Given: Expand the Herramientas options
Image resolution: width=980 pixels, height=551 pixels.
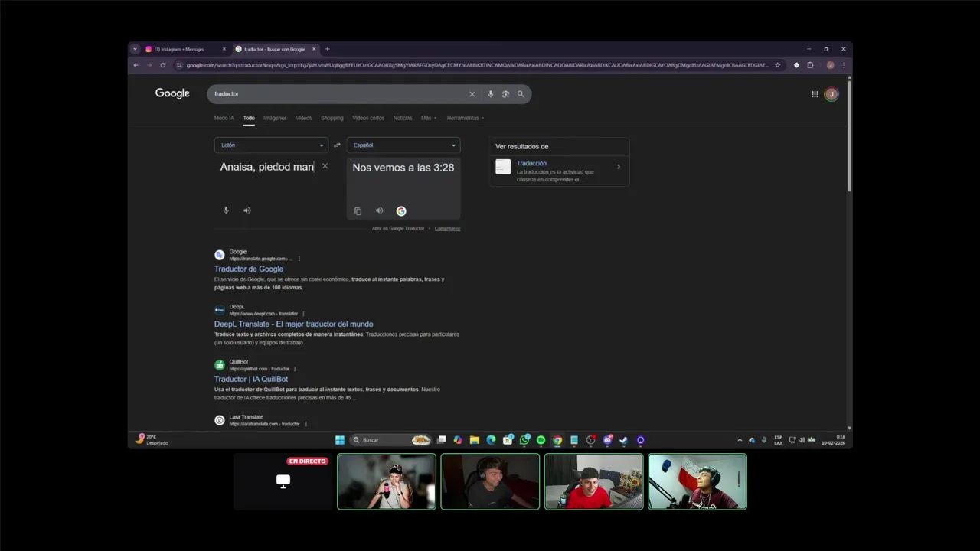Looking at the screenshot, I should [465, 118].
